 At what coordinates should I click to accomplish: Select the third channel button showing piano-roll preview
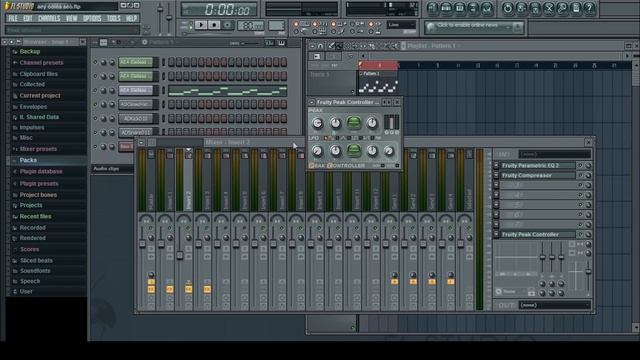pyautogui.click(x=136, y=90)
